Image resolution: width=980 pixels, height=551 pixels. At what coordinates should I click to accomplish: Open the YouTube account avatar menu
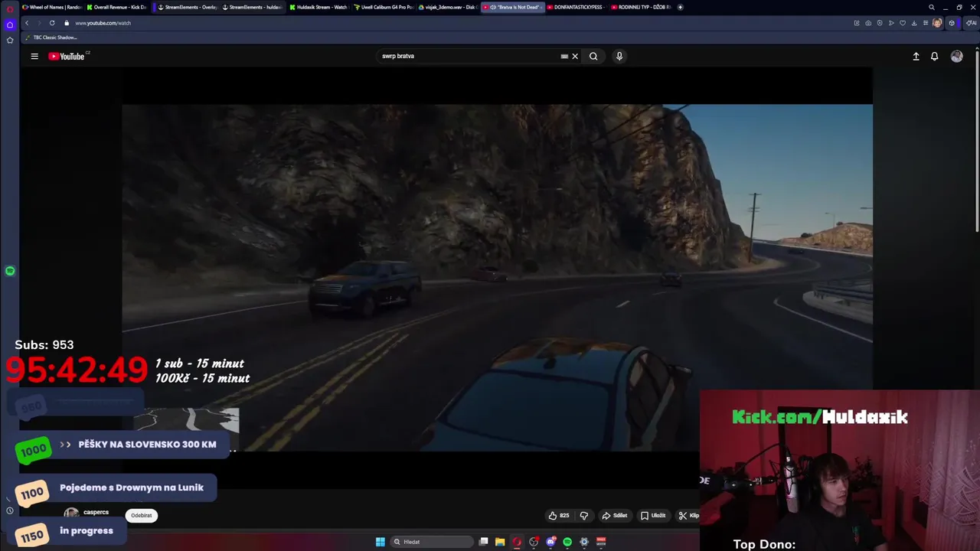tap(956, 56)
